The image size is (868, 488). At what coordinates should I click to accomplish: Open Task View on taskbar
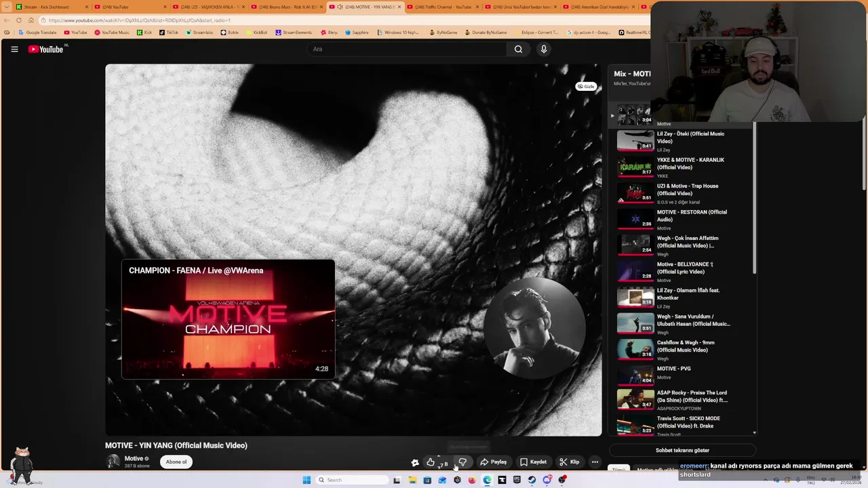(x=397, y=480)
